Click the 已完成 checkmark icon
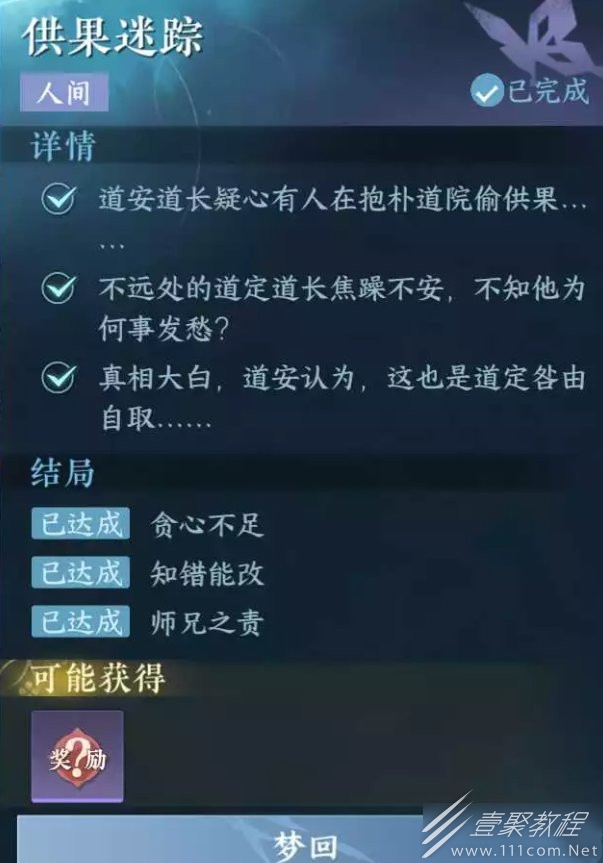This screenshot has width=603, height=863. pyautogui.click(x=486, y=91)
